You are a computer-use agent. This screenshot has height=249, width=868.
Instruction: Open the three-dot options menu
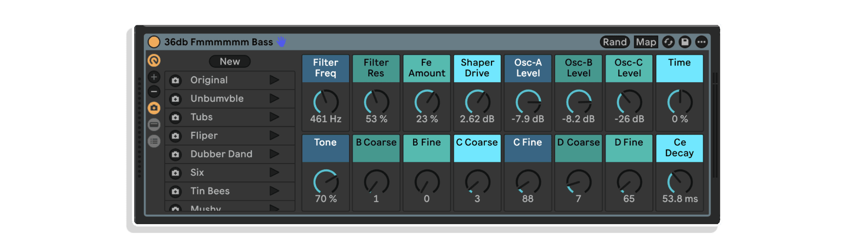(701, 42)
